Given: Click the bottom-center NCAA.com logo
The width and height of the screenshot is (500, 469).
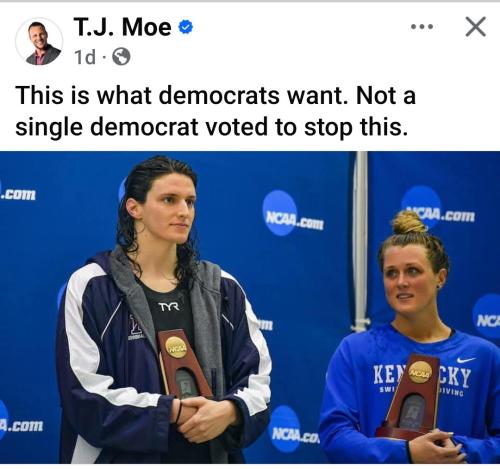Looking at the screenshot, I should [x=295, y=430].
